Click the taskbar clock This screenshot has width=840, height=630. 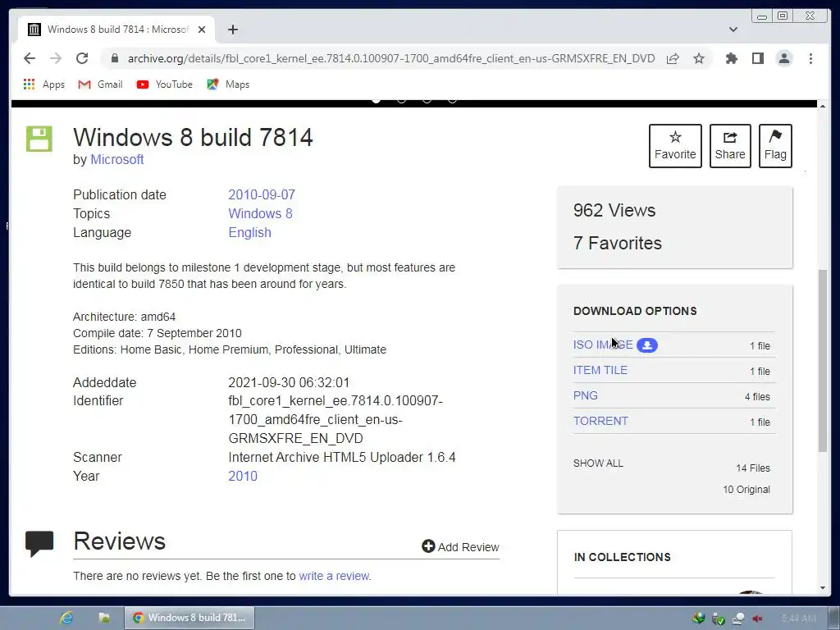pos(799,619)
